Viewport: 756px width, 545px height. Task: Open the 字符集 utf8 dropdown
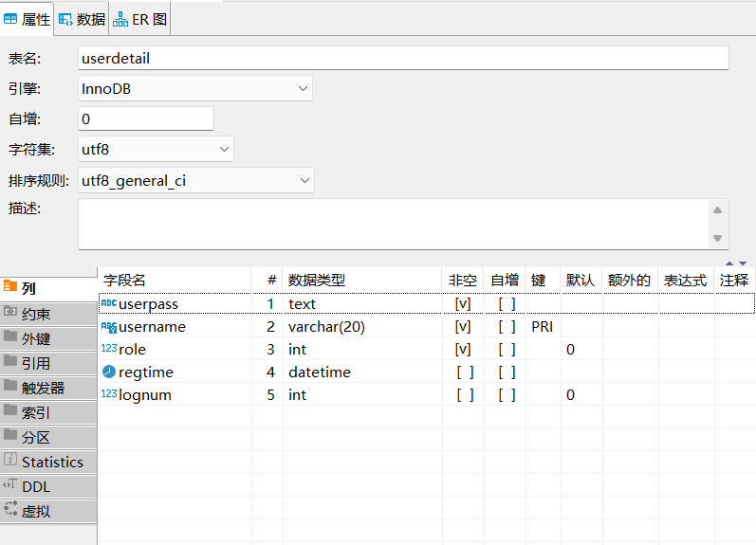pyautogui.click(x=224, y=150)
